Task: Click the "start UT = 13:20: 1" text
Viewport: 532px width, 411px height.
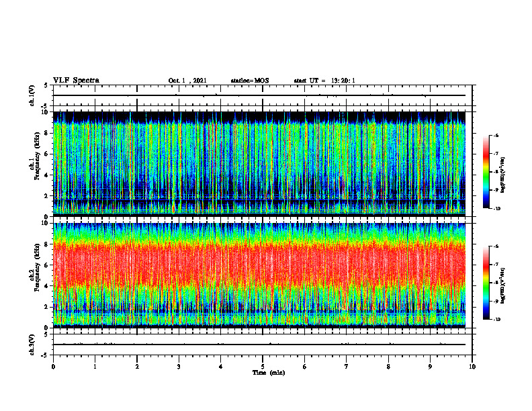Action: click(x=324, y=81)
